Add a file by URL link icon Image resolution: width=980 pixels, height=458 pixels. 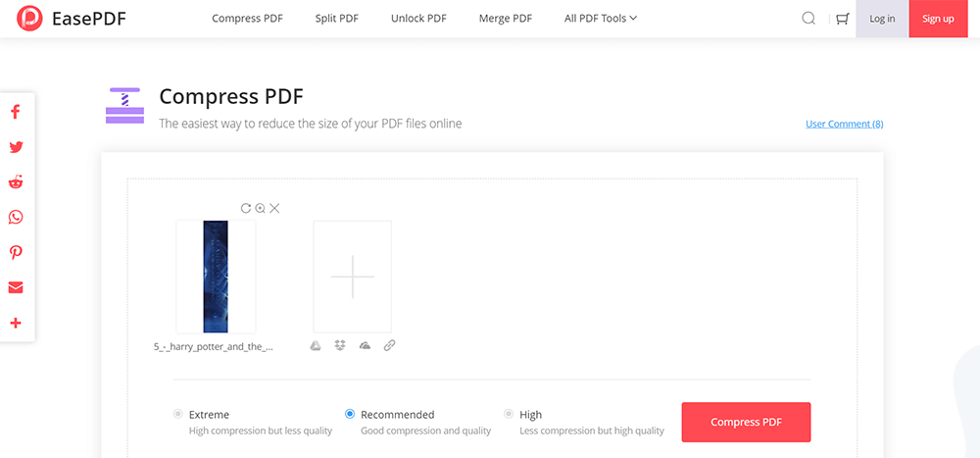click(x=389, y=345)
